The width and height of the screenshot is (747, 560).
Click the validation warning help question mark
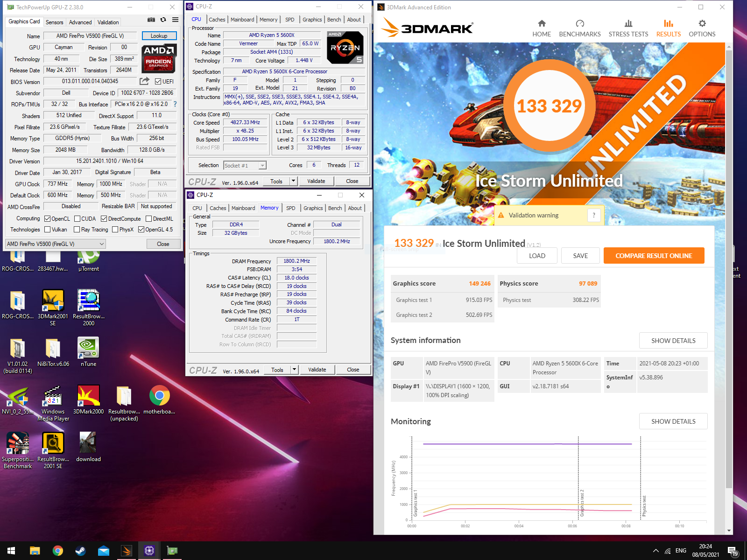click(x=594, y=215)
